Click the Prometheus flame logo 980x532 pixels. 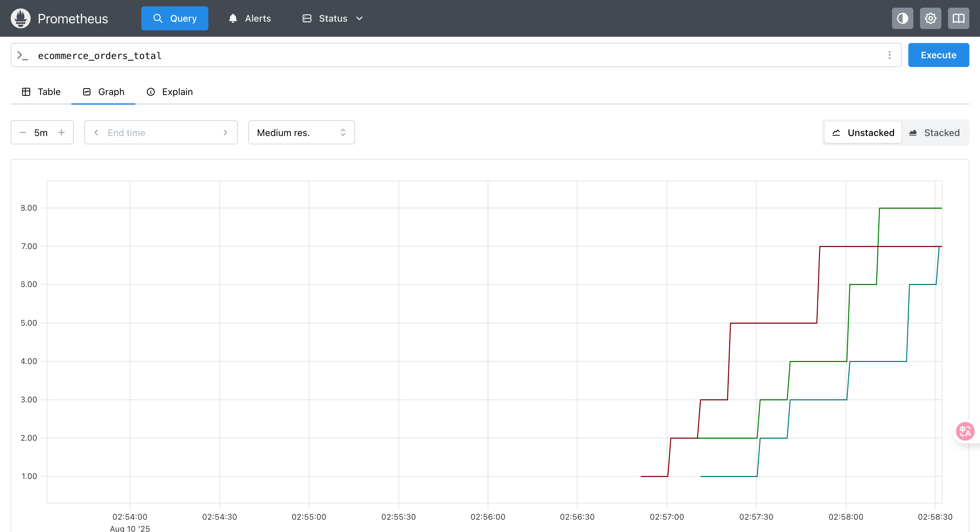(21, 18)
